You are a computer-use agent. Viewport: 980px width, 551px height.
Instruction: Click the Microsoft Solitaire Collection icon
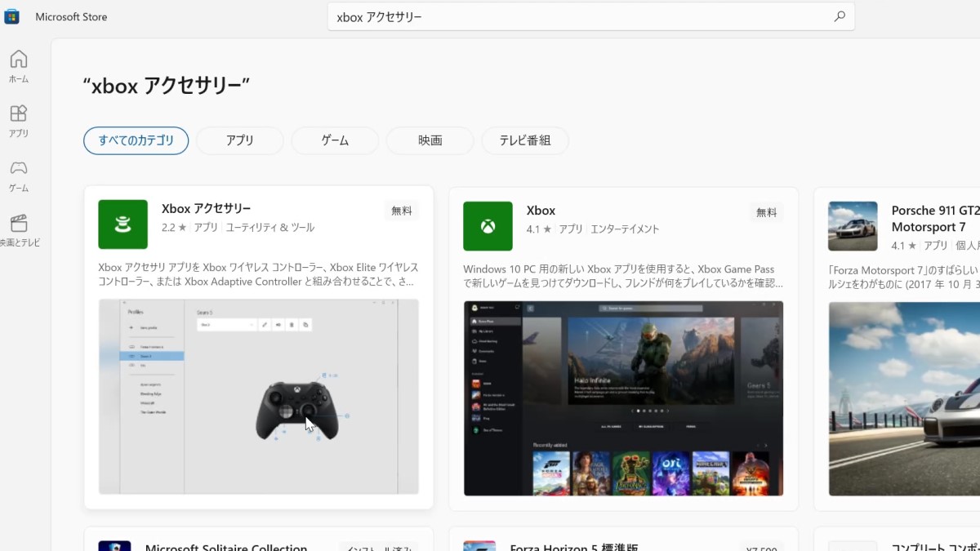(x=114, y=545)
